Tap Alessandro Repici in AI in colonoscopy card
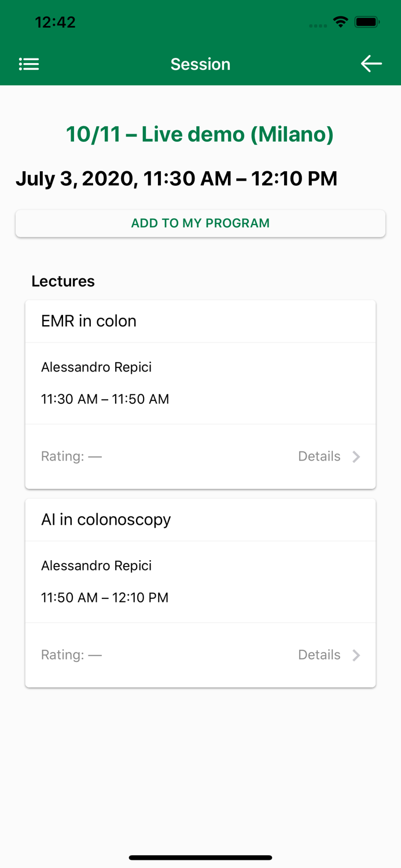401x868 pixels. click(96, 566)
